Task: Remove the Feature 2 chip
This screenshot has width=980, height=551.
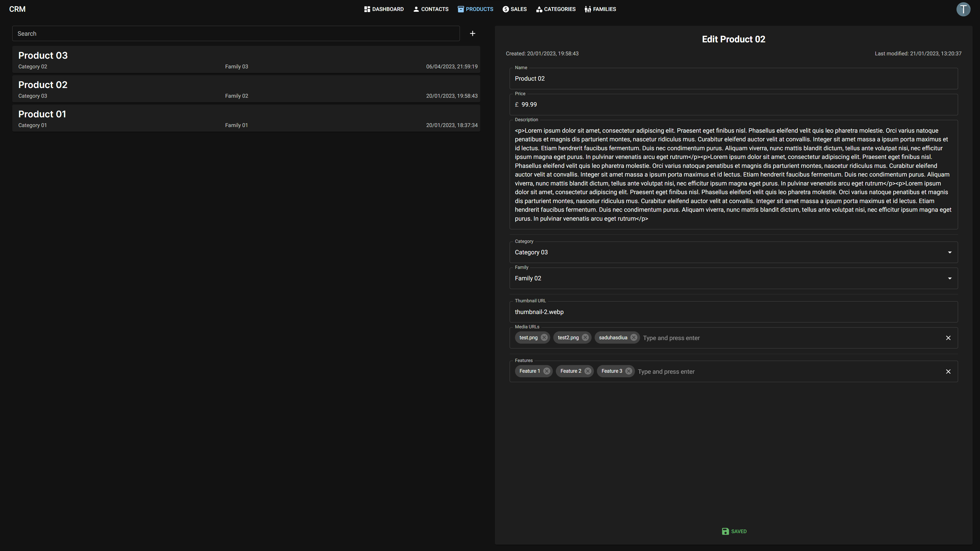Action: (588, 371)
